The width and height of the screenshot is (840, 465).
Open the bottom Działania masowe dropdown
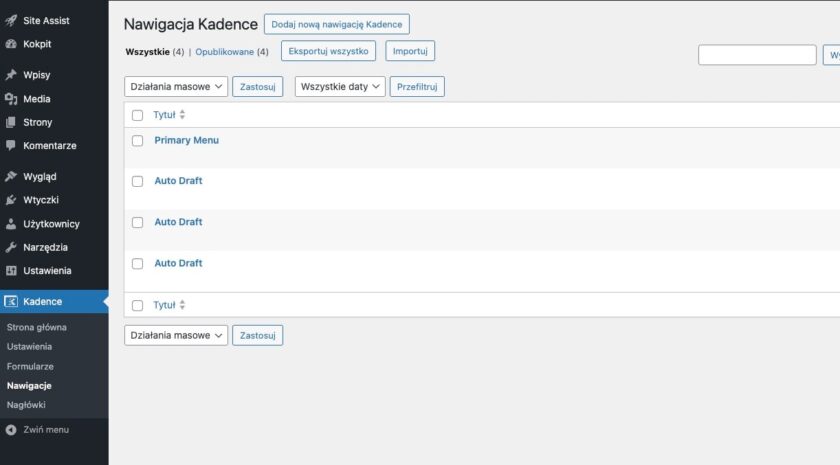tap(176, 336)
